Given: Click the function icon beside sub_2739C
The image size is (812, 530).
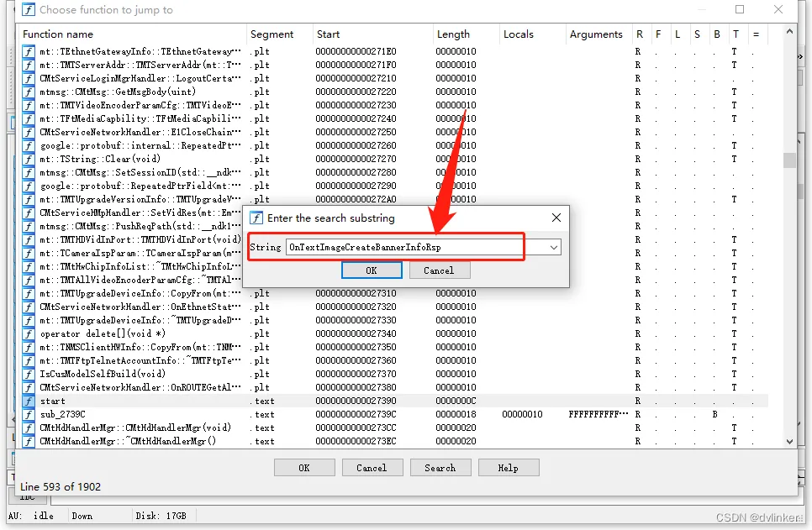Looking at the screenshot, I should (29, 415).
